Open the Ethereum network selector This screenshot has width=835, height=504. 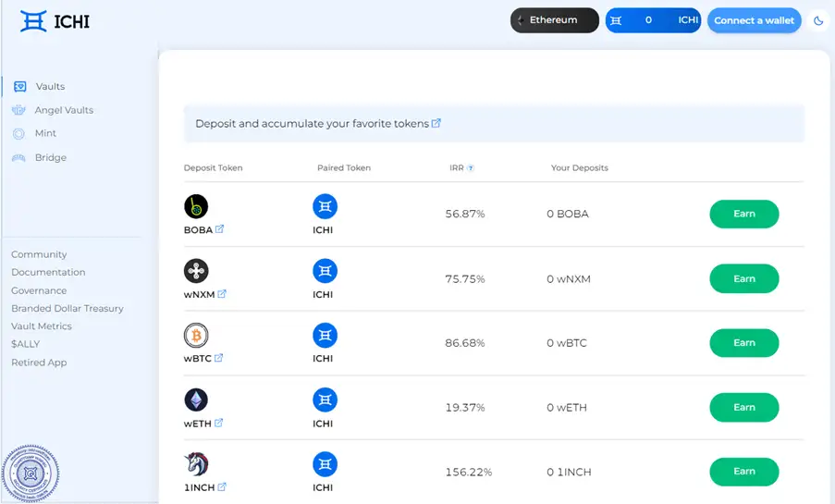click(x=554, y=20)
